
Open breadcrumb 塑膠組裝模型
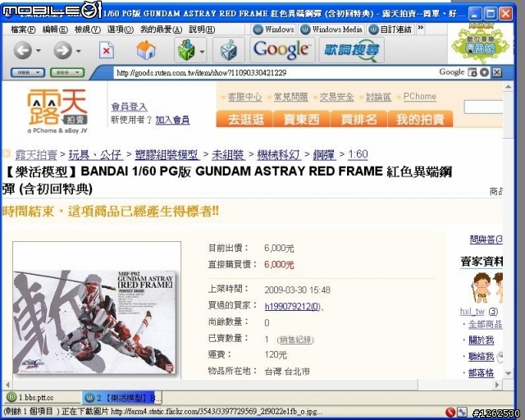coord(167,155)
